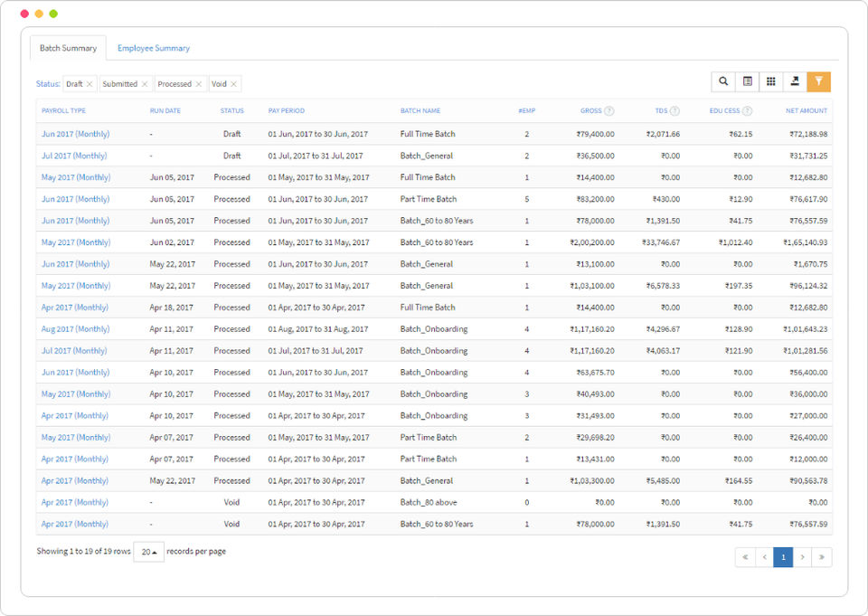This screenshot has height=616, width=868.
Task: Open the records per page dropdown
Action: (149, 552)
